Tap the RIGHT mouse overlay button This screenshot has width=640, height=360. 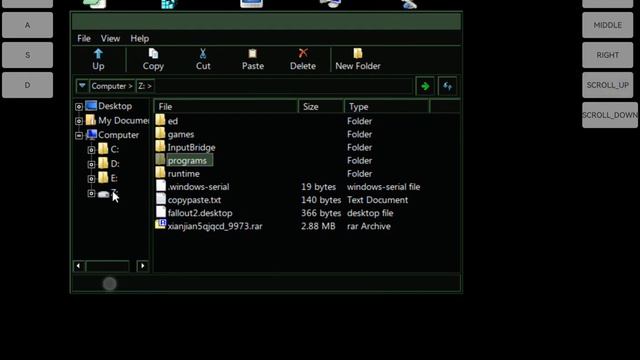[x=607, y=55]
